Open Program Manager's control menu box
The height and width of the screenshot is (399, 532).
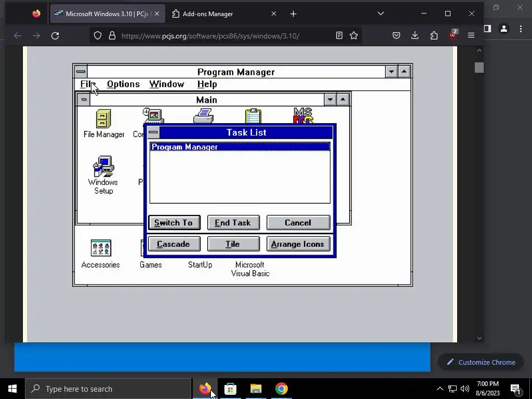[x=81, y=72]
